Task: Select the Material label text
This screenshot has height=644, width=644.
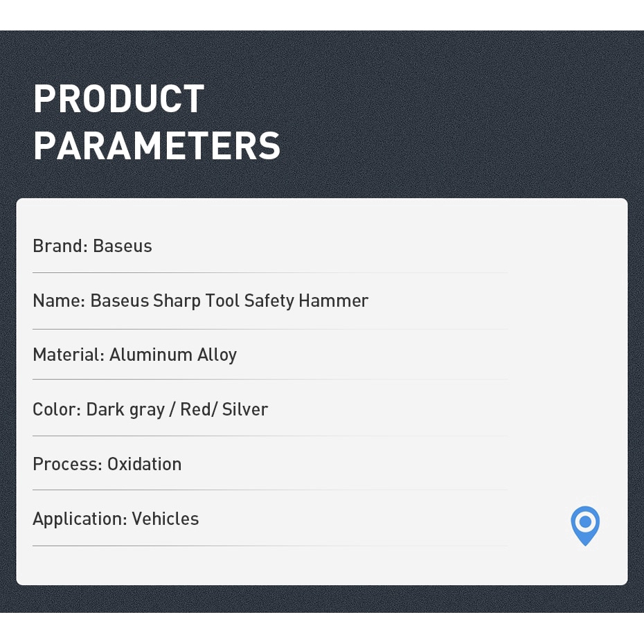Action: 68,355
